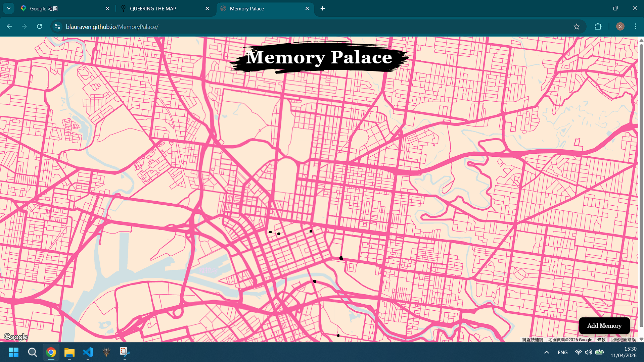Open a new browser tab

click(323, 8)
